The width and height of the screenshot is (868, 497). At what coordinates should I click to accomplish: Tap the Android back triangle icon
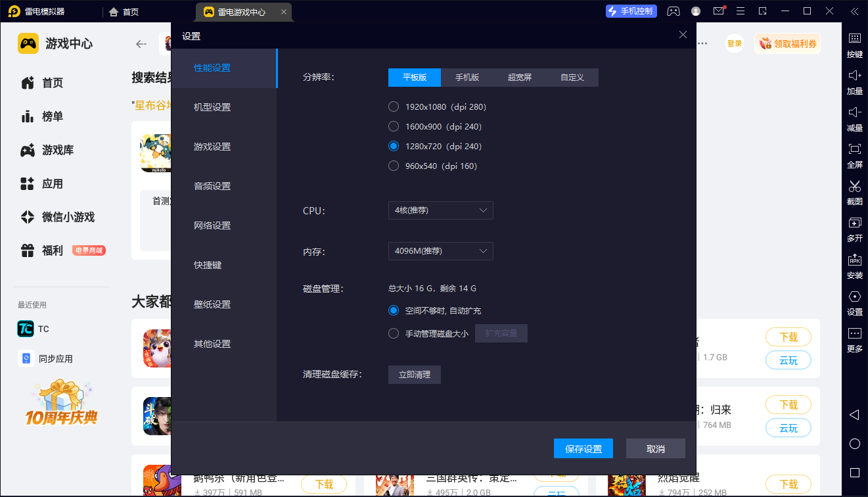click(x=854, y=415)
